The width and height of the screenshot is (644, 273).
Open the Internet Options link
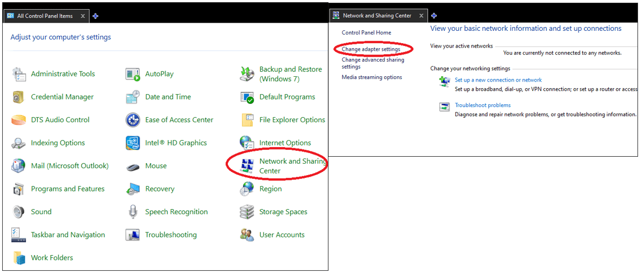click(x=285, y=143)
